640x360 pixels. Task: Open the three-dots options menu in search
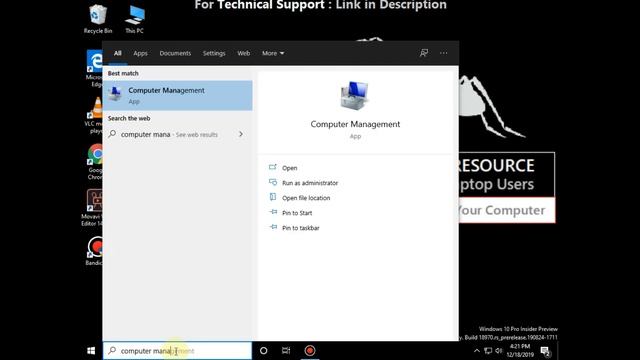pos(444,53)
